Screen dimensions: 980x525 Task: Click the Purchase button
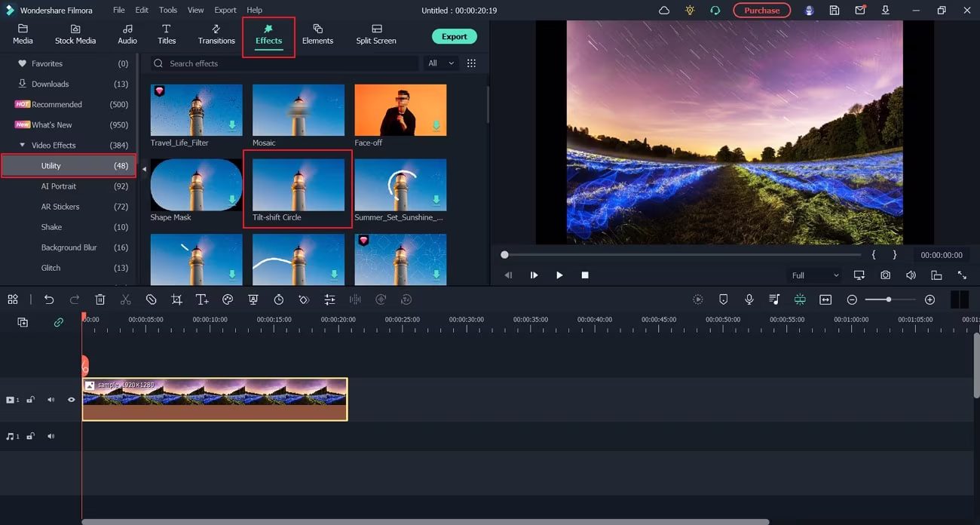(761, 10)
